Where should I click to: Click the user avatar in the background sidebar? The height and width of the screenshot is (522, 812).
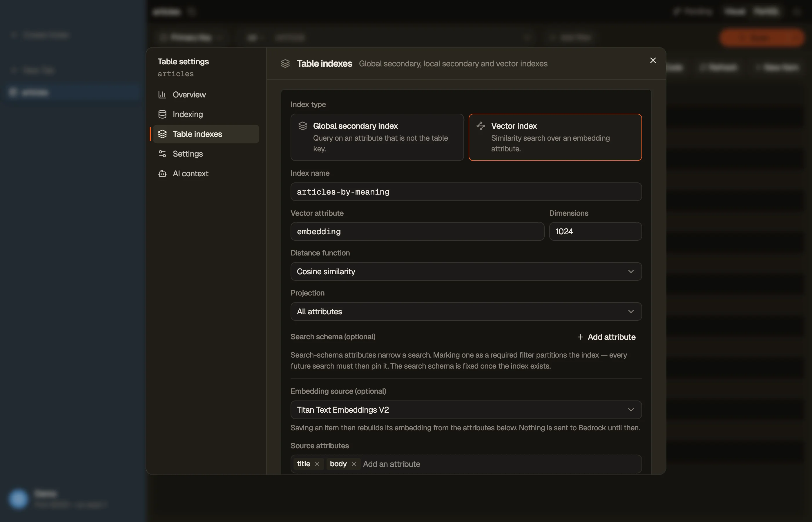pos(18,499)
